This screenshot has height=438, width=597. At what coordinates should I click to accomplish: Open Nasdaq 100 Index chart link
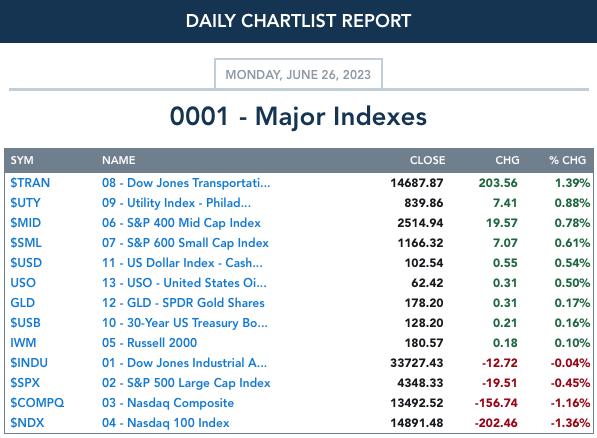166,423
